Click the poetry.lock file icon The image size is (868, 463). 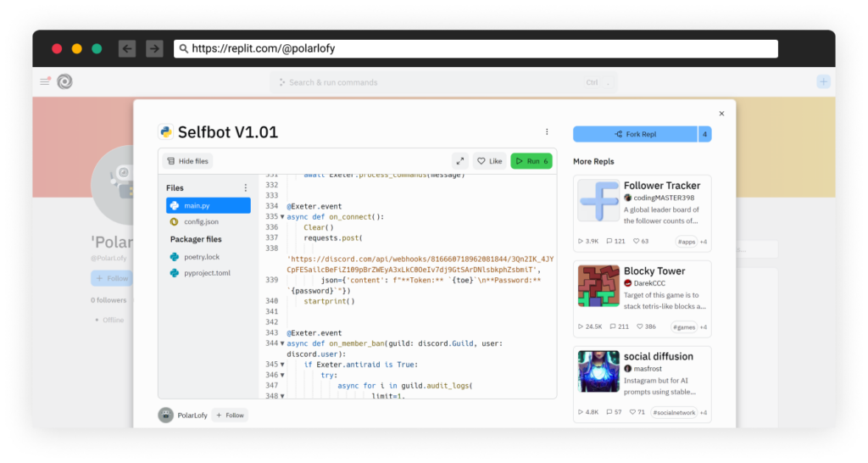pyautogui.click(x=175, y=257)
